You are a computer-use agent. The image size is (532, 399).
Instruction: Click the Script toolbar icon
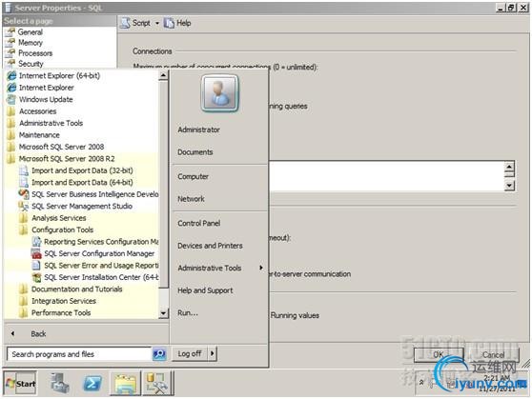[125, 23]
